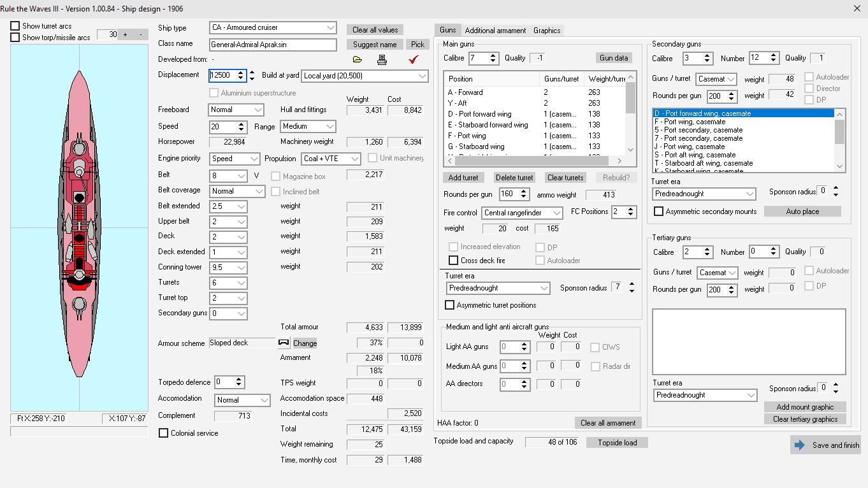
Task: Click the printer icon to print design
Action: [x=382, y=60]
